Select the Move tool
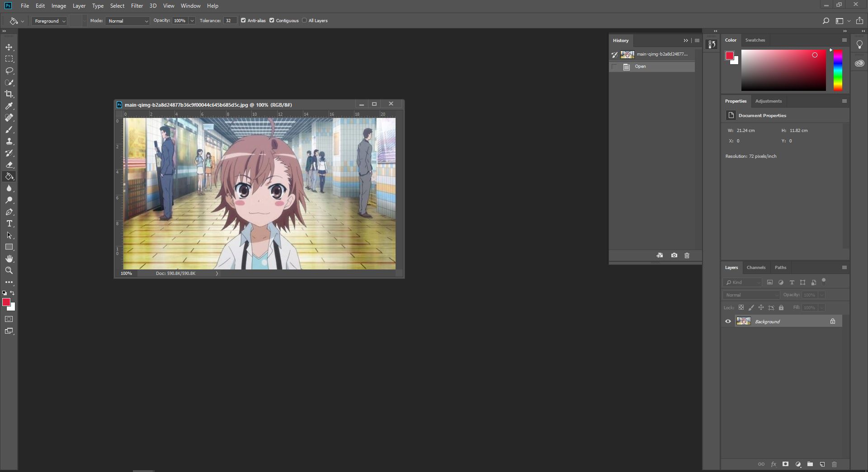 [9, 47]
